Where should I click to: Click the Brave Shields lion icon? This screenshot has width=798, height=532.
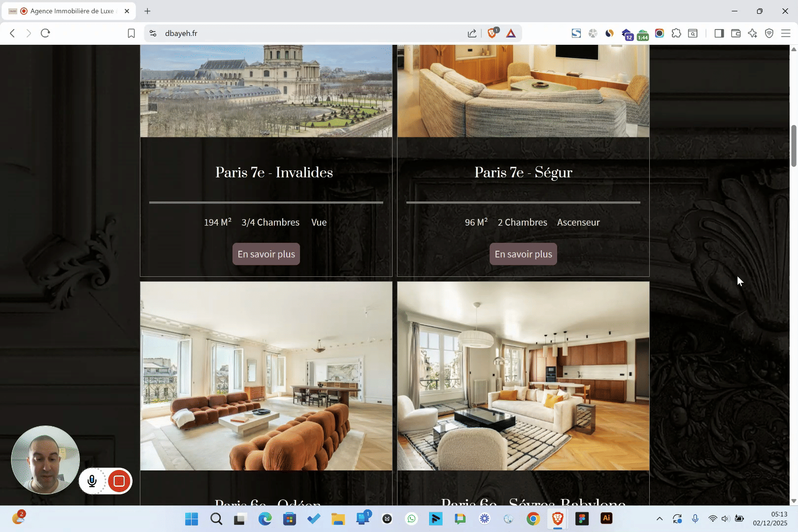(492, 33)
